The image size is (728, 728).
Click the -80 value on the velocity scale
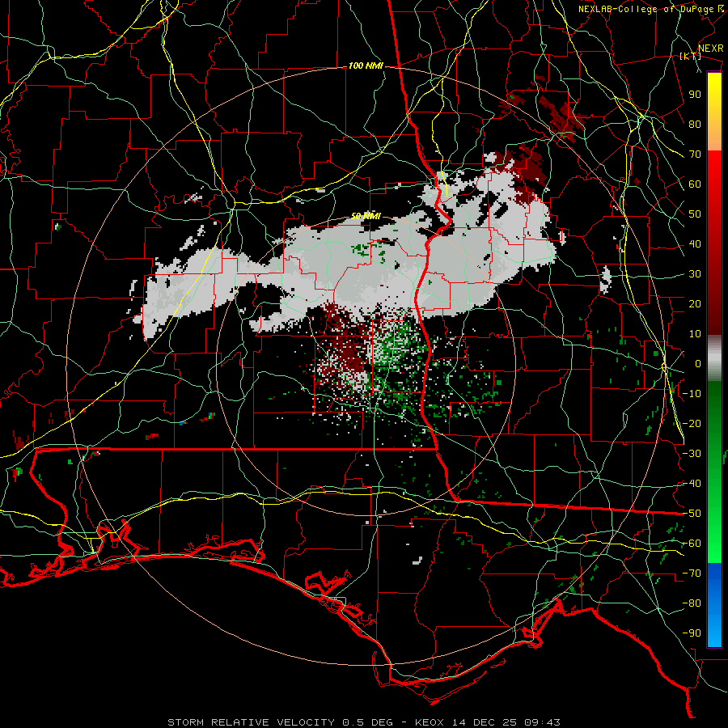(692, 603)
